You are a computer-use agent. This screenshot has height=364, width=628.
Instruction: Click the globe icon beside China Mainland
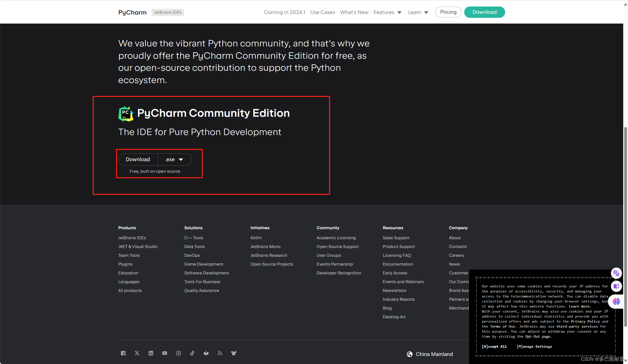410,354
